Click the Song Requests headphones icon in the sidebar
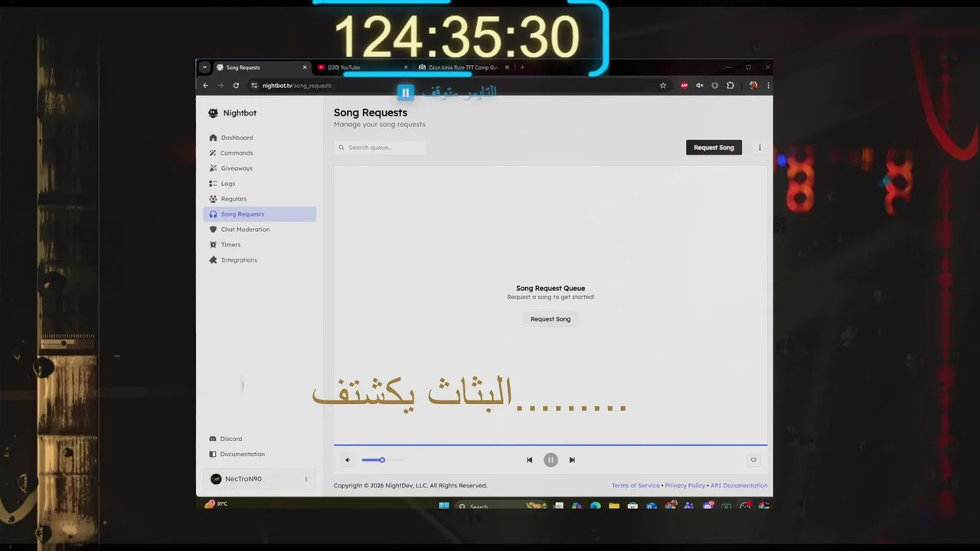The height and width of the screenshot is (551, 980). pos(213,214)
